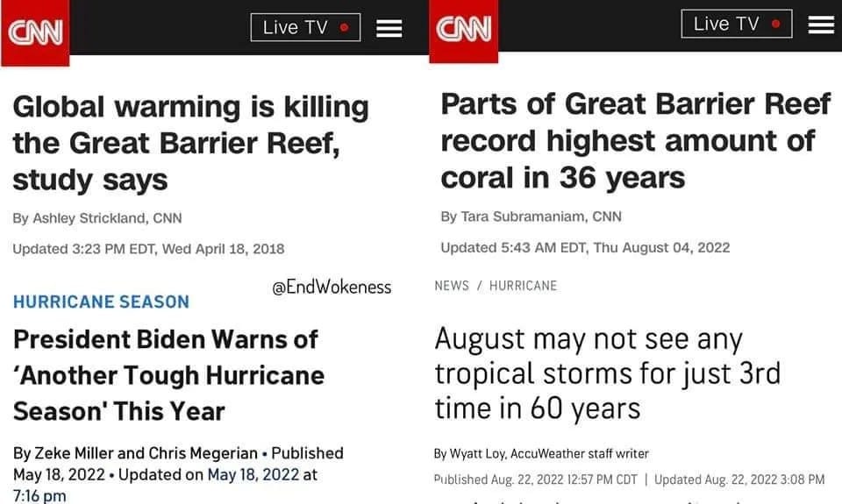This screenshot has height=504, width=842.
Task: Open 'August may not see any tropical storms' article
Action: point(607,373)
